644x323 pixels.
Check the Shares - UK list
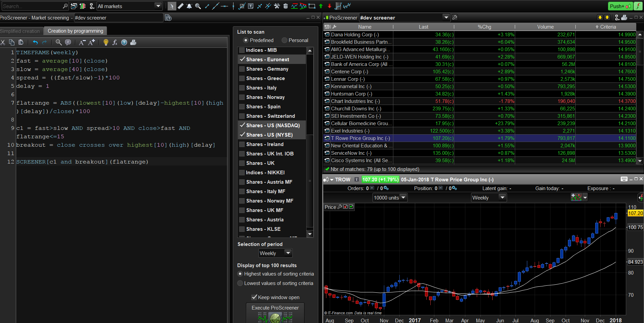(242, 163)
